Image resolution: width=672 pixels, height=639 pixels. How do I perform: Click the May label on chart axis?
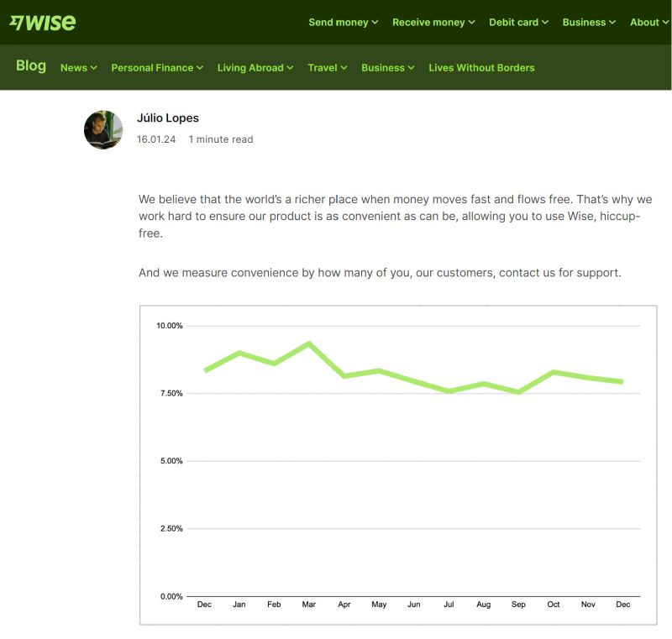379,605
